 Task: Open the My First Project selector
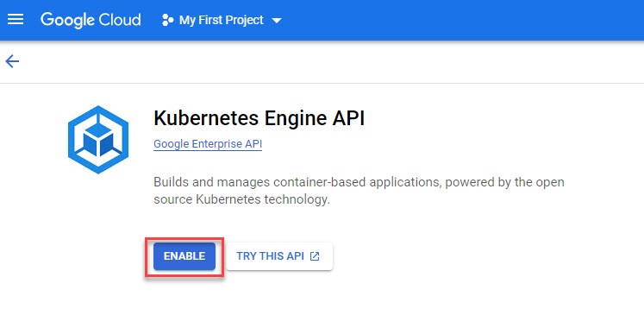pos(222,20)
